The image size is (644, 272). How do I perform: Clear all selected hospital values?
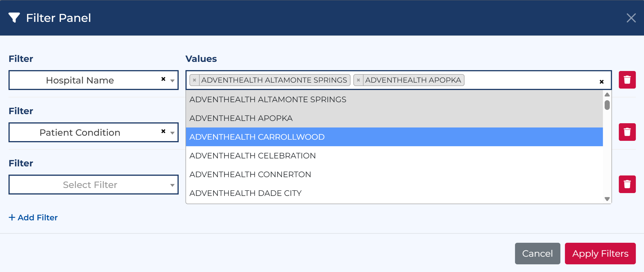pyautogui.click(x=601, y=82)
